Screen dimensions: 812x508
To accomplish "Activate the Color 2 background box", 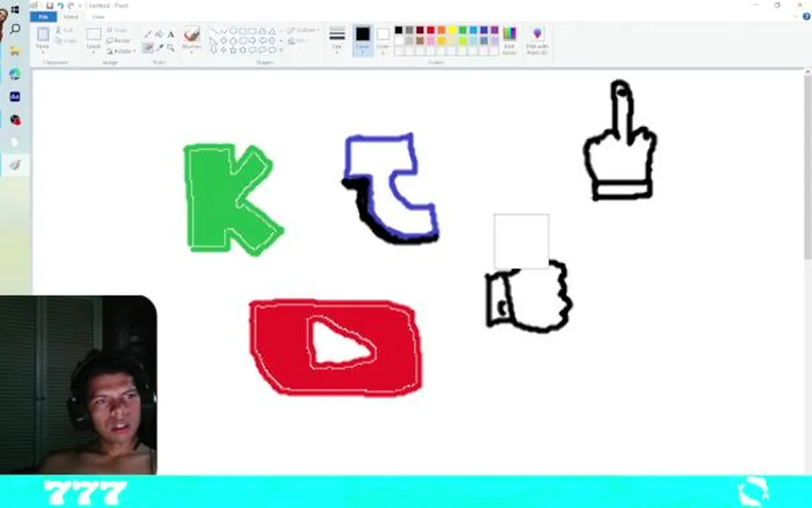I will 383,40.
